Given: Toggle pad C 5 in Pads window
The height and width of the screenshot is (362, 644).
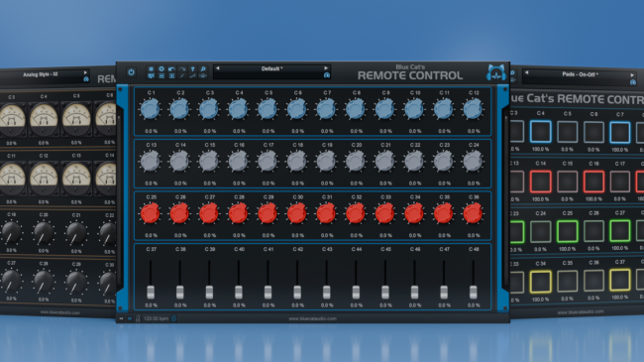Looking at the screenshot, I should tap(568, 132).
